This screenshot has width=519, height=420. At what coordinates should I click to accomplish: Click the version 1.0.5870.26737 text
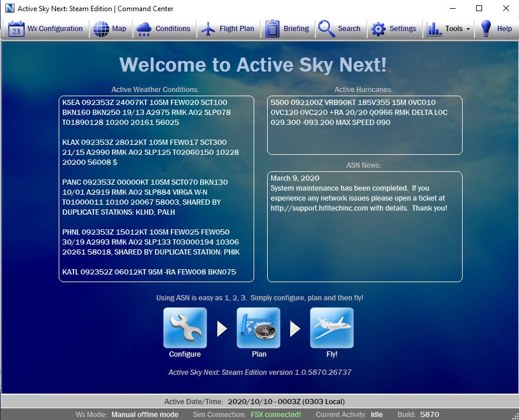point(310,372)
